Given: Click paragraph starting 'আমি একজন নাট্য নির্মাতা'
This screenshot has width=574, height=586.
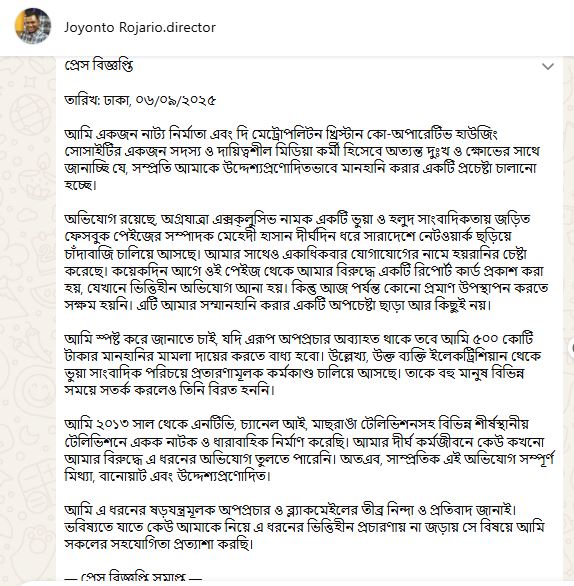Looking at the screenshot, I should (302, 159).
